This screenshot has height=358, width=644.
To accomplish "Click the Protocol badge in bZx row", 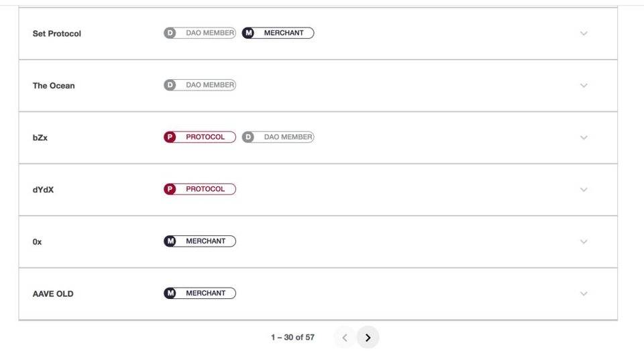I will tap(200, 137).
